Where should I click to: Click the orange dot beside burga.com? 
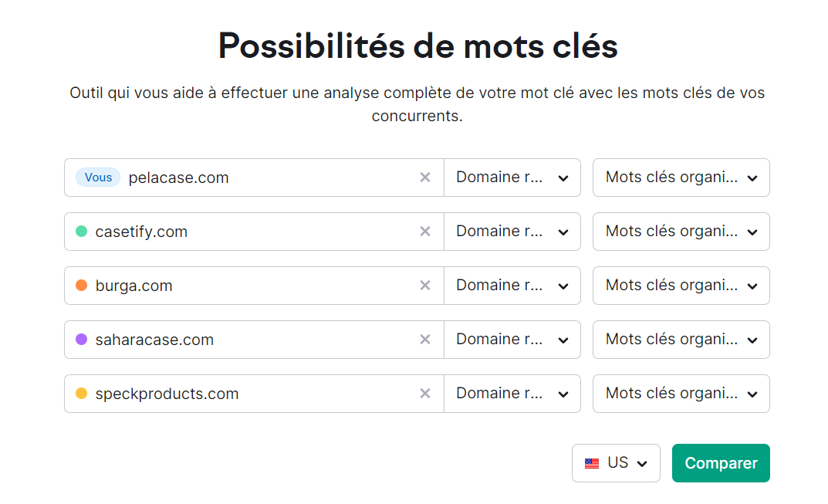(81, 286)
